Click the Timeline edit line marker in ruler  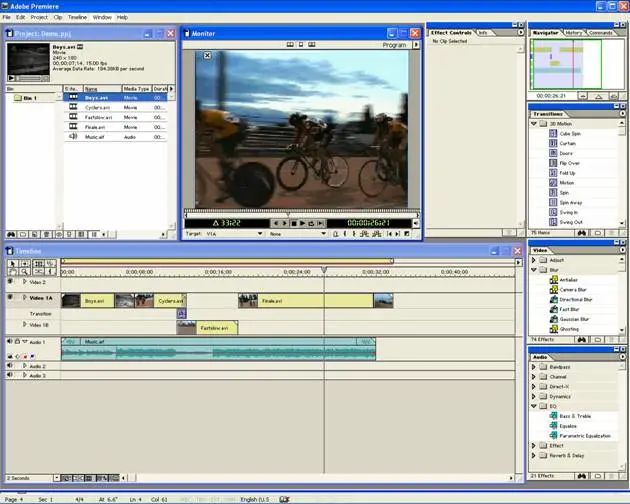(324, 271)
